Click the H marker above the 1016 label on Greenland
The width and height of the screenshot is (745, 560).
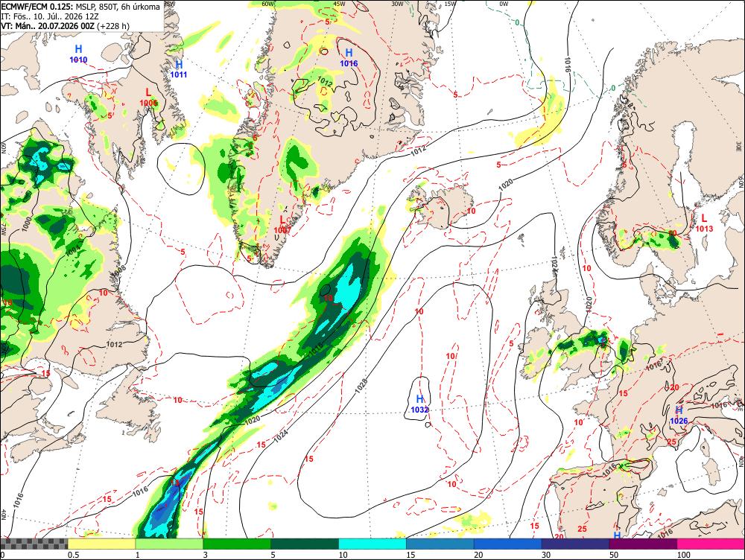[349, 53]
